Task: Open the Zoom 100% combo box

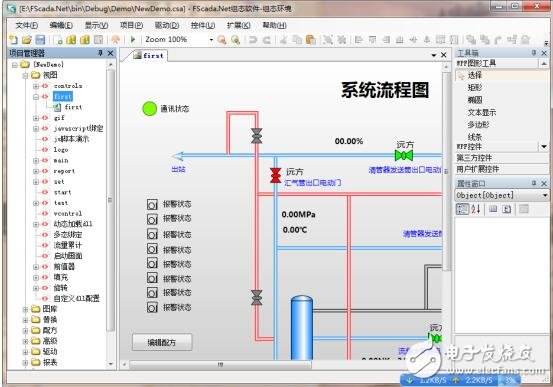Action: pos(178,40)
